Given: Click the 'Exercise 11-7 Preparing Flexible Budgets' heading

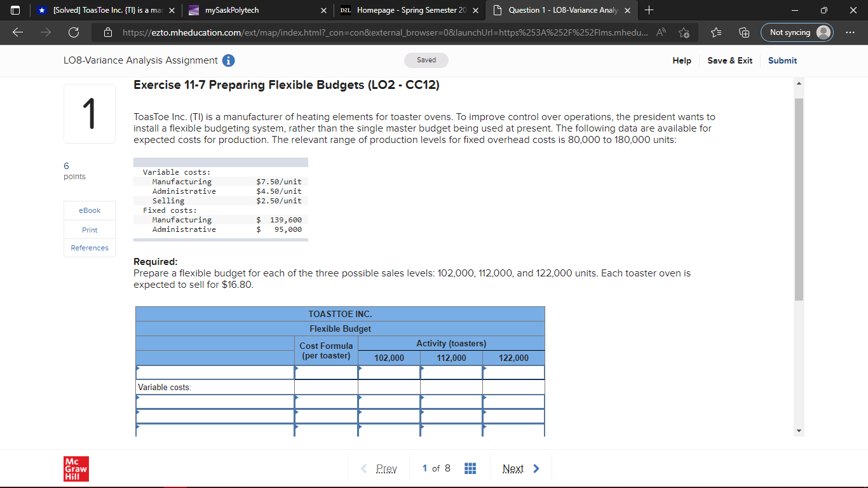Looking at the screenshot, I should tap(286, 85).
